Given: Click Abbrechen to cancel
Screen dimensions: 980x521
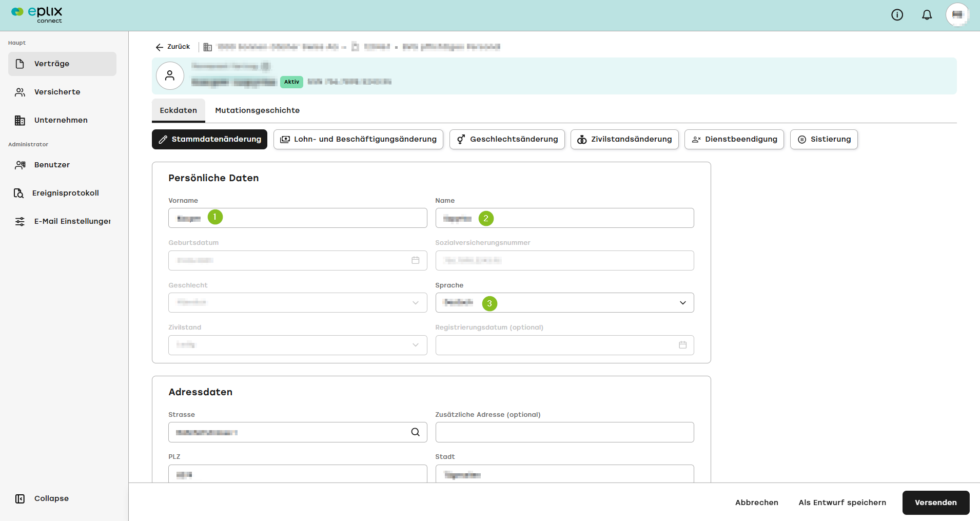Looking at the screenshot, I should [756, 503].
